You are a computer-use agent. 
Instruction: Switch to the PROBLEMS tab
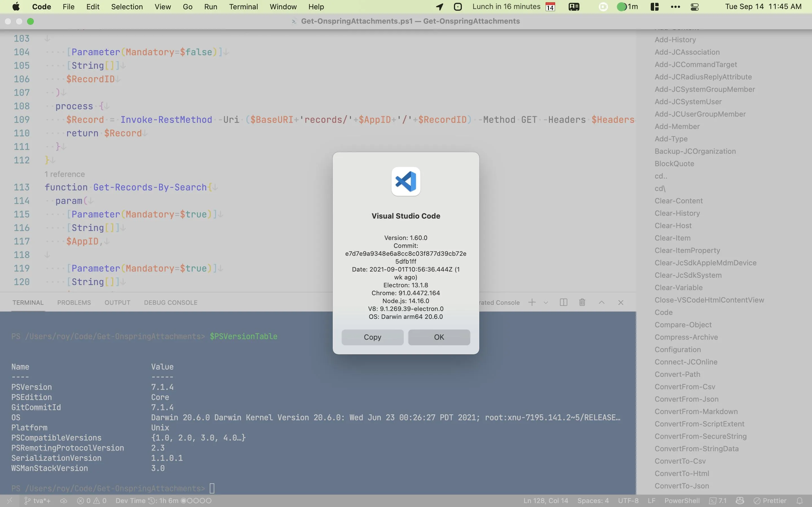pyautogui.click(x=74, y=303)
